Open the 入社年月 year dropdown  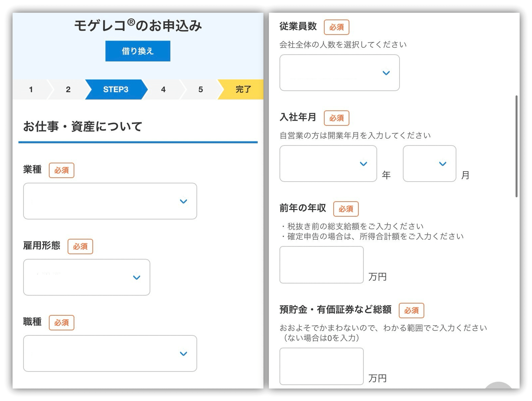(x=328, y=164)
